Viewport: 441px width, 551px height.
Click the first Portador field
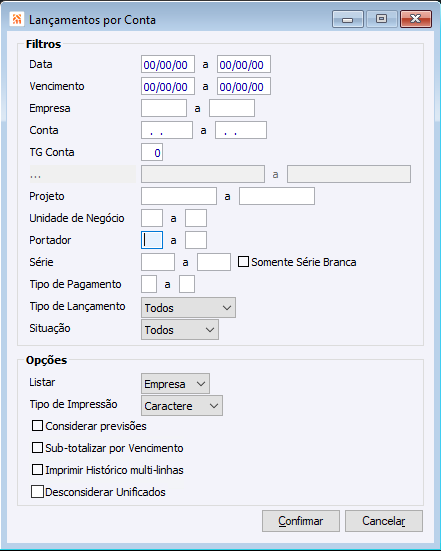152,240
